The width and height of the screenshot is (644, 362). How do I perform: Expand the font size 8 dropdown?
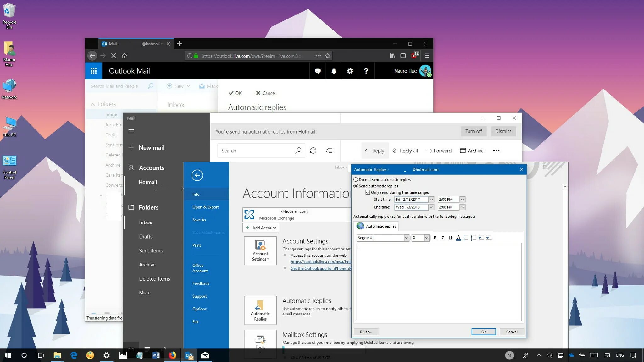pyautogui.click(x=426, y=238)
